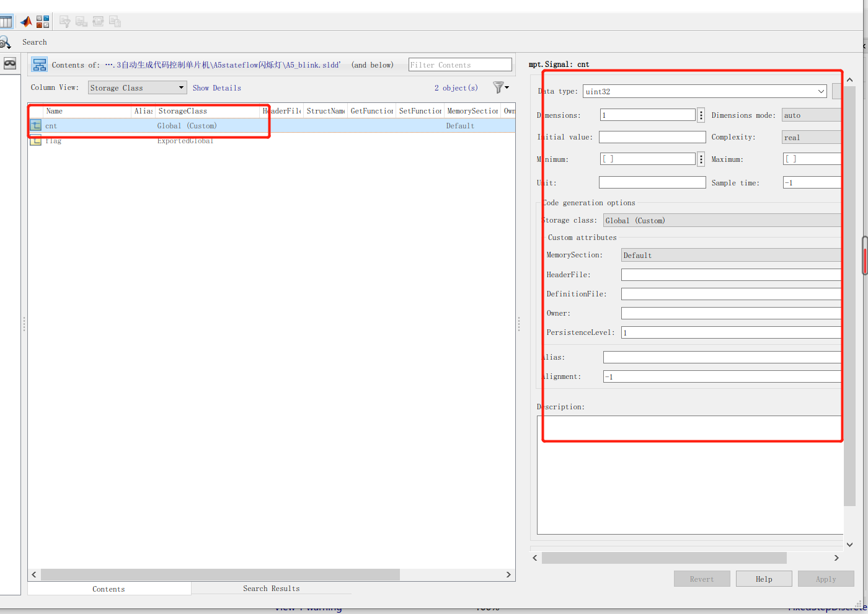This screenshot has height=614, width=868.
Task: Open the MemorySection Default dropdown
Action: pyautogui.click(x=731, y=256)
